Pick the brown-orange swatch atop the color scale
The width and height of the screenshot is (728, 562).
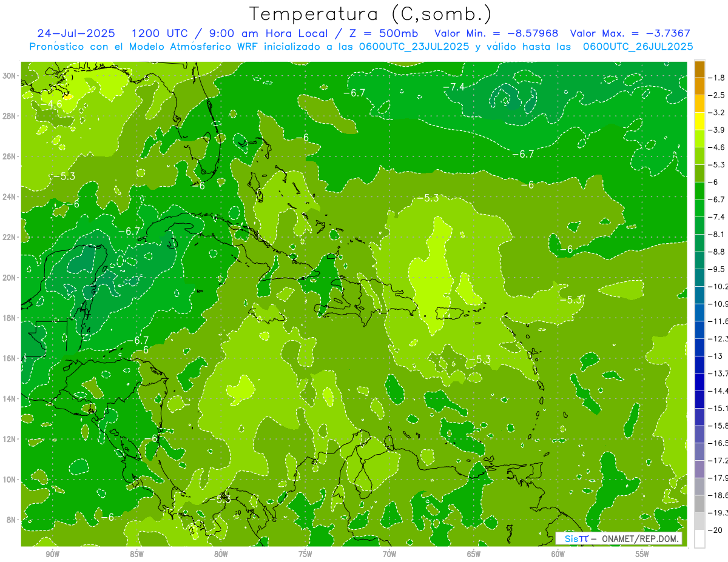tap(699, 69)
